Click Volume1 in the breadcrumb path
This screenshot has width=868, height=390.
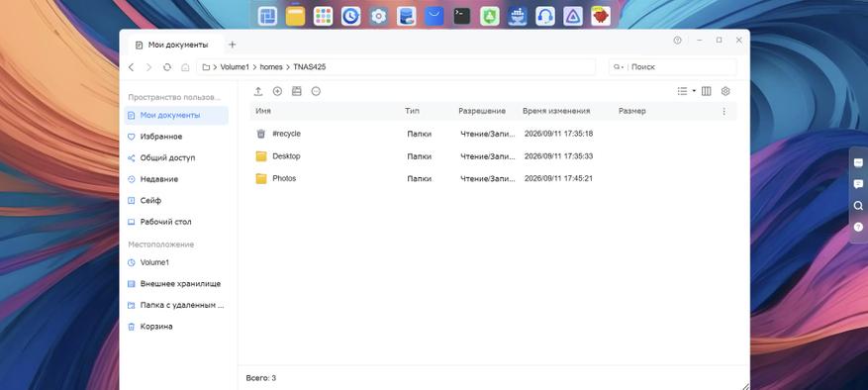coord(235,67)
